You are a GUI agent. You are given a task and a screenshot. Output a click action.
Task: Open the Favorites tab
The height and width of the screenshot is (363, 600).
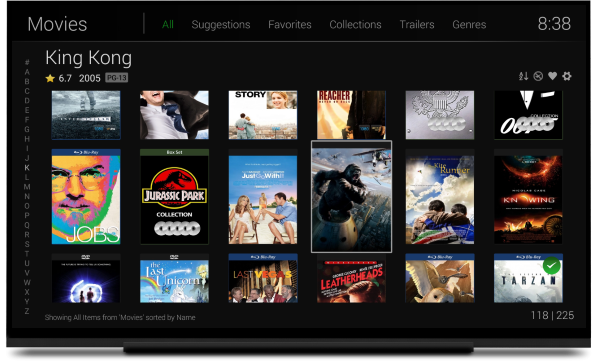[290, 24]
